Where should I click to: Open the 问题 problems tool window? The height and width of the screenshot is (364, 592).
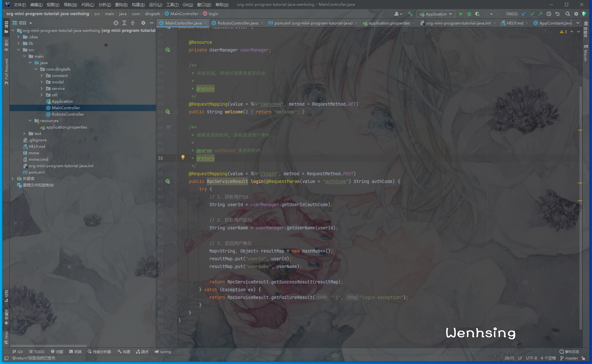click(x=57, y=352)
